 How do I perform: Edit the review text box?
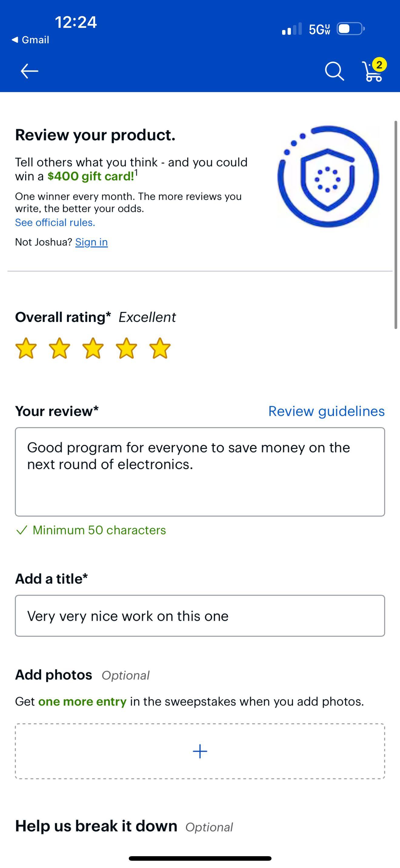[200, 472]
